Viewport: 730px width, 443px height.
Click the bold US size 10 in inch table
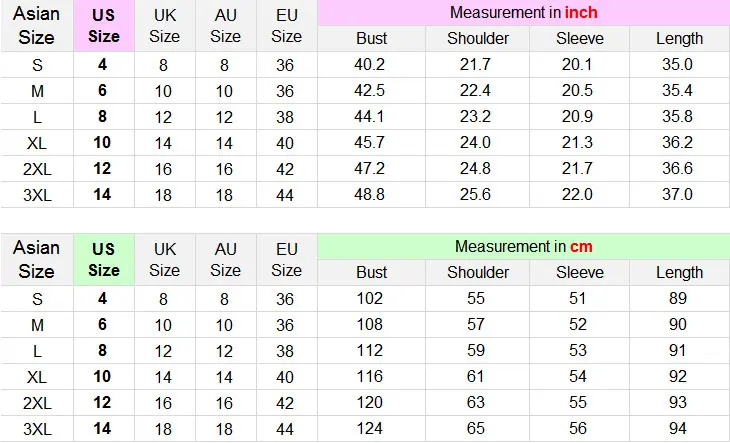tap(102, 142)
